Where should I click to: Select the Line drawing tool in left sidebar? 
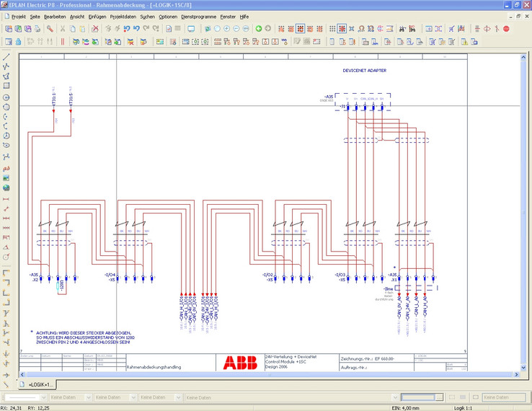[6, 56]
